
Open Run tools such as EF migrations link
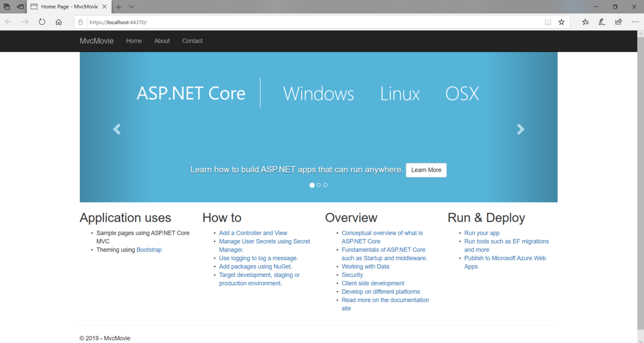(x=507, y=245)
